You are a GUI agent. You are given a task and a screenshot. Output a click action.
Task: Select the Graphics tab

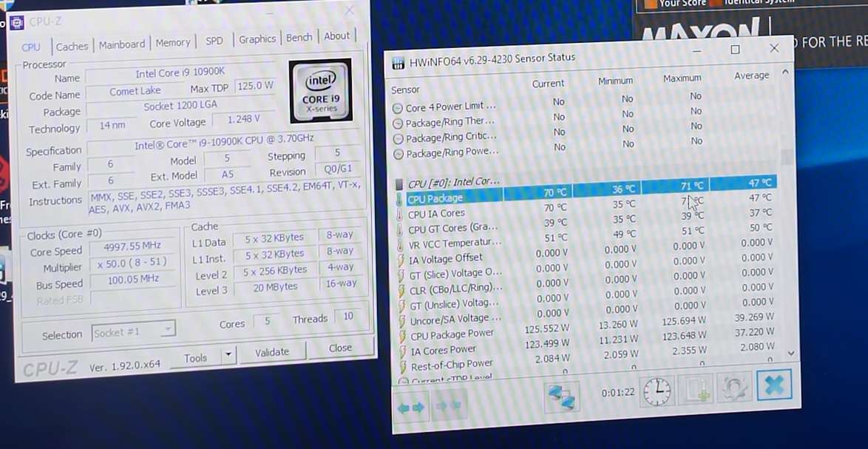(x=257, y=39)
